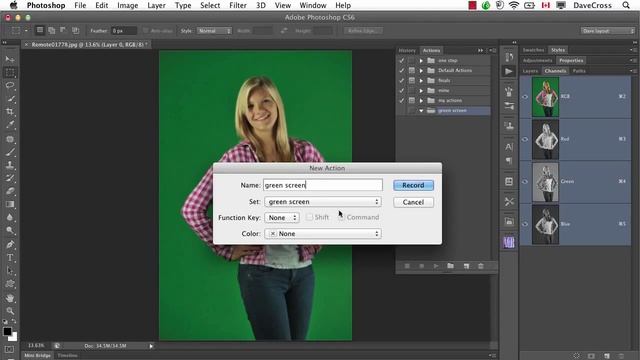640x360 pixels.
Task: Select the Clone Stamp tool
Action: tap(10, 165)
